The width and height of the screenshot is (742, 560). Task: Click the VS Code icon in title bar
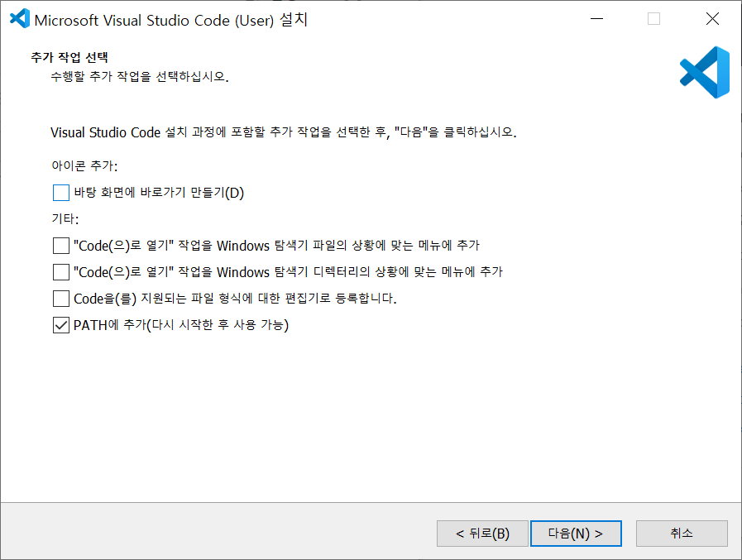tap(20, 19)
